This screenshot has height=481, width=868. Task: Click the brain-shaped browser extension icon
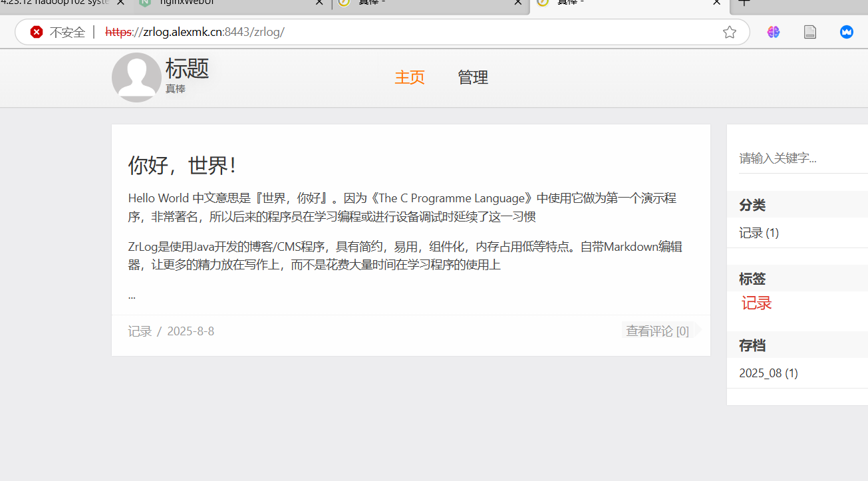tap(773, 31)
